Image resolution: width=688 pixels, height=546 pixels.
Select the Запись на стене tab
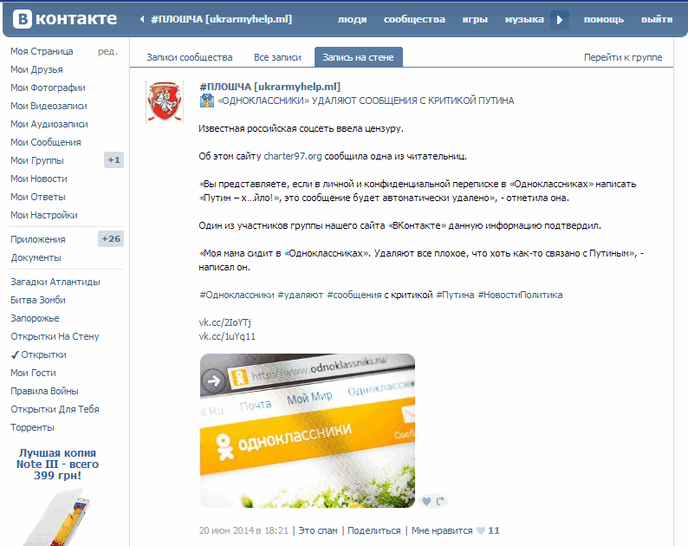pos(358,57)
